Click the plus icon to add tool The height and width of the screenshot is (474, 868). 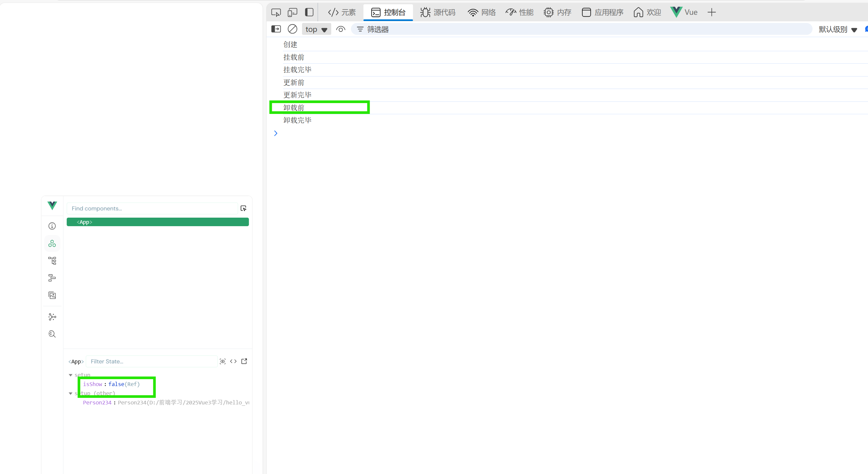pos(712,12)
